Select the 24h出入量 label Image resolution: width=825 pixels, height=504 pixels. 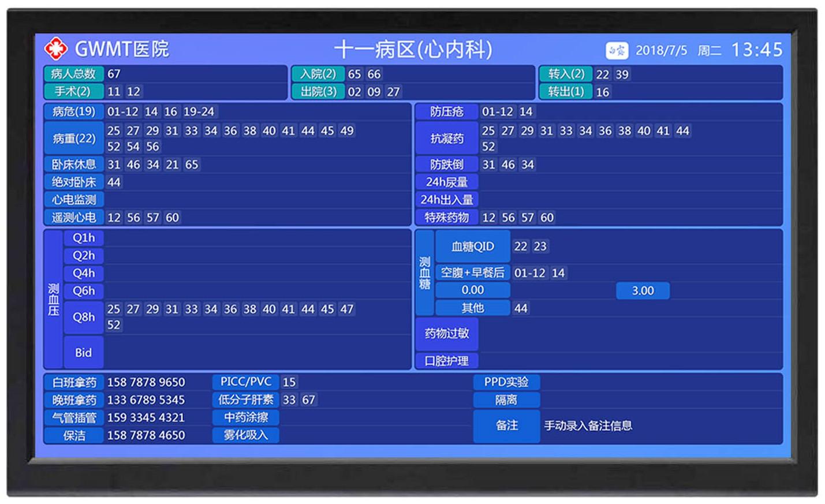pyautogui.click(x=447, y=200)
